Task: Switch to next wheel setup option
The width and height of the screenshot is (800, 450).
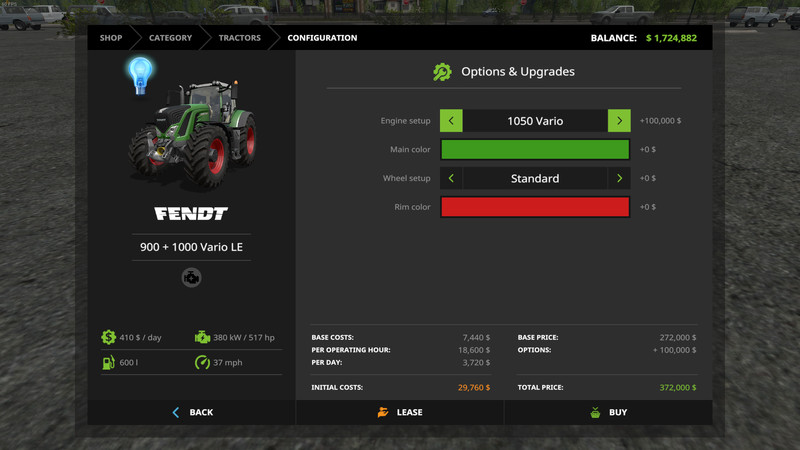Action: click(x=619, y=178)
